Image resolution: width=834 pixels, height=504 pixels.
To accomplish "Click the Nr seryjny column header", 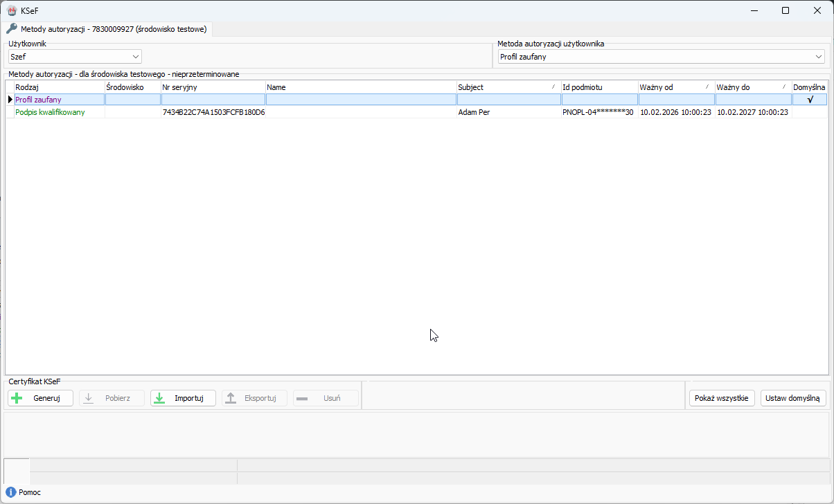I will [213, 87].
